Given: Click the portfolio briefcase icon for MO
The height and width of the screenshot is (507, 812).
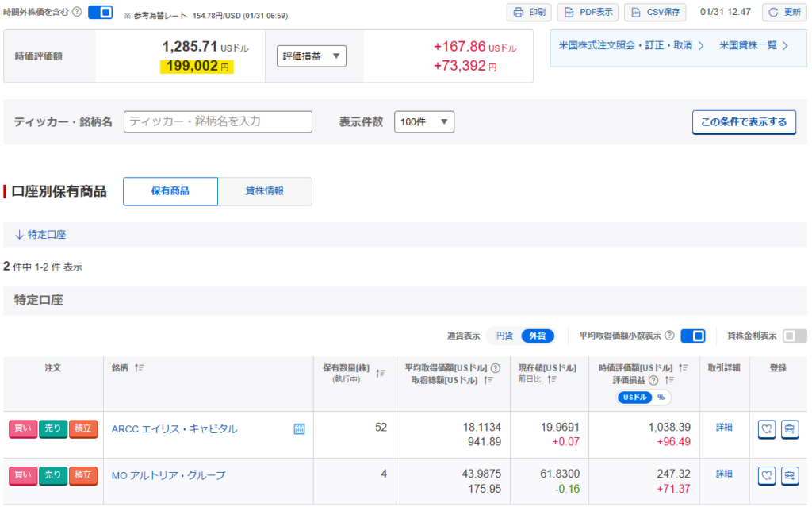Looking at the screenshot, I should pos(790,475).
